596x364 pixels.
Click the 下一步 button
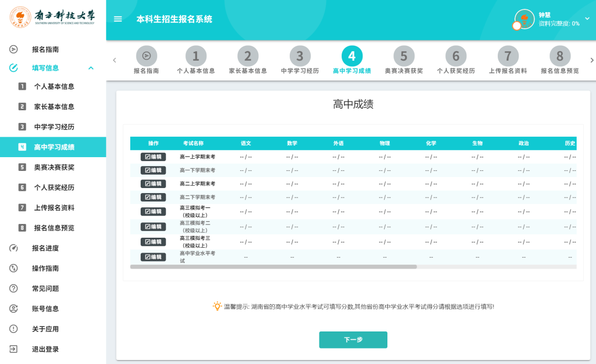(353, 340)
